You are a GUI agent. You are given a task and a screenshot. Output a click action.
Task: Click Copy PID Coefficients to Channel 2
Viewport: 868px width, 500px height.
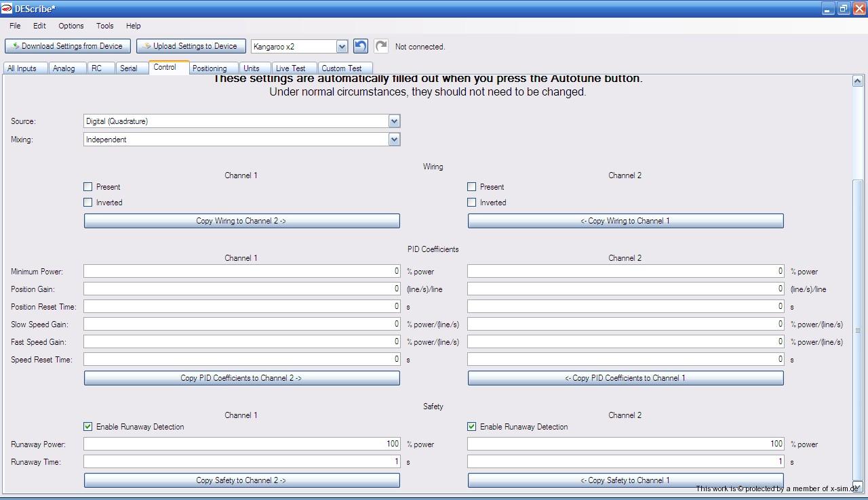(241, 378)
